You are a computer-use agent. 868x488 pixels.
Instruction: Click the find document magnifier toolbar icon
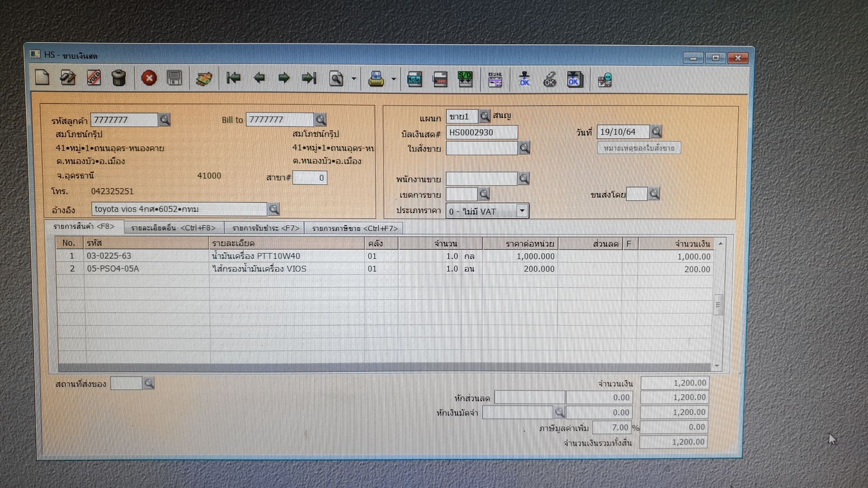(336, 79)
